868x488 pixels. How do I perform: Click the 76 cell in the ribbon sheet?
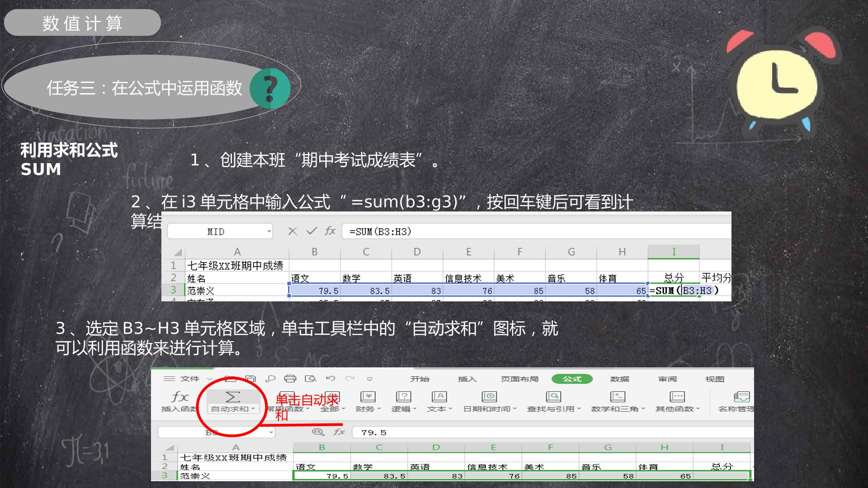493,475
